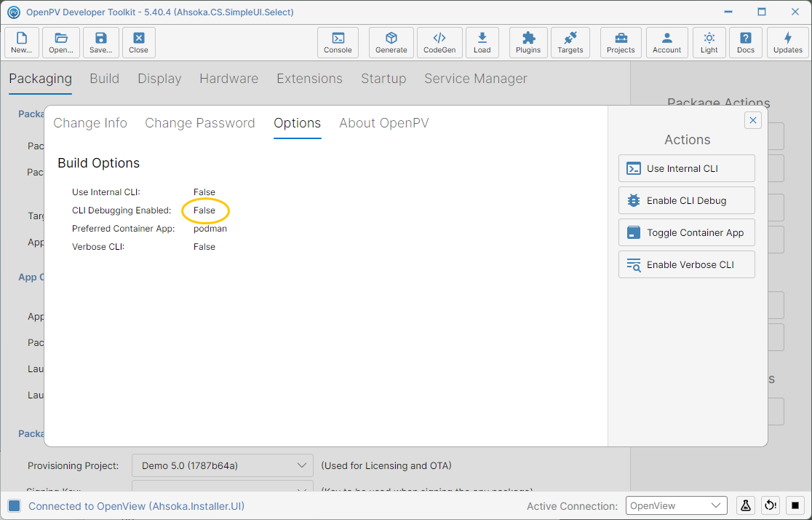This screenshot has width=812, height=520.
Task: Open the Account toolbar item
Action: tap(667, 42)
